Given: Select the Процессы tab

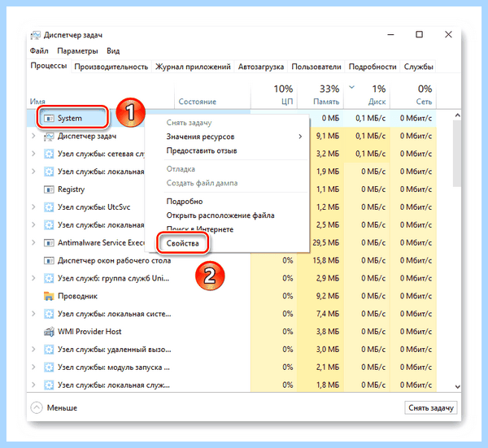Looking at the screenshot, I should click(49, 66).
